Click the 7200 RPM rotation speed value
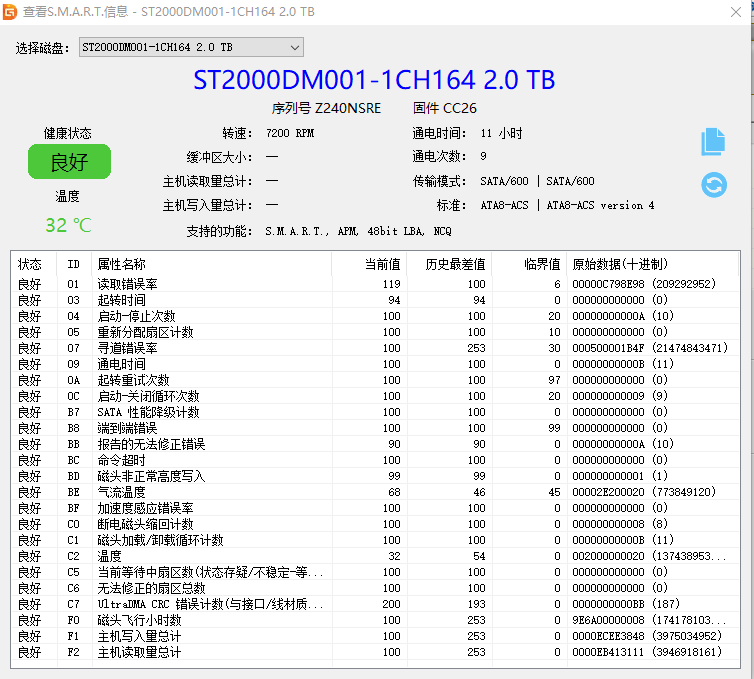This screenshot has width=754, height=679. point(290,133)
